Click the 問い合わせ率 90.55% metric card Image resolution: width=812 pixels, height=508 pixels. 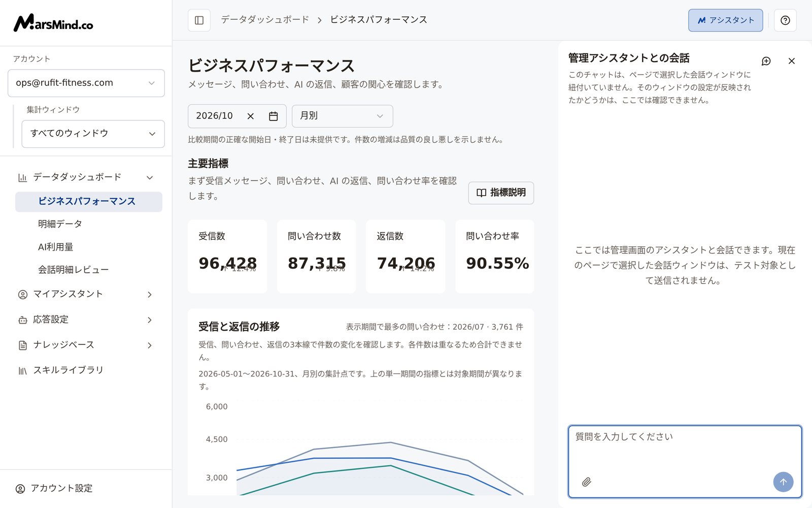pyautogui.click(x=495, y=257)
